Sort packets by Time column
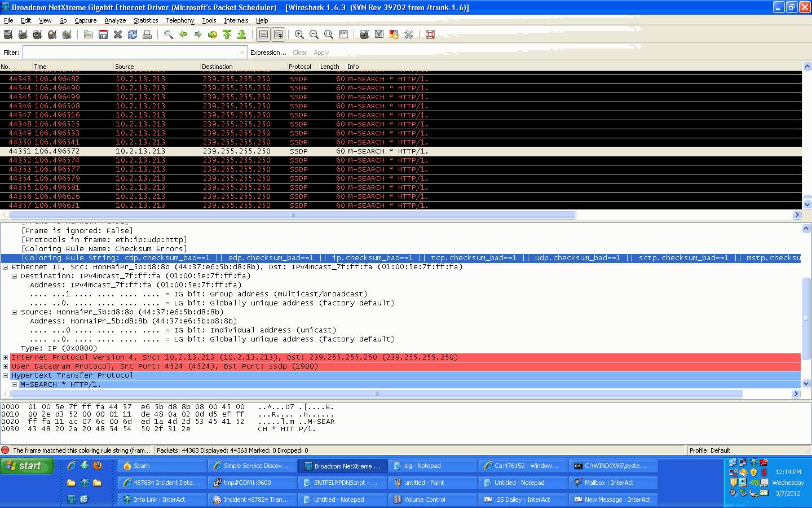This screenshot has height=508, width=812. tap(73, 67)
